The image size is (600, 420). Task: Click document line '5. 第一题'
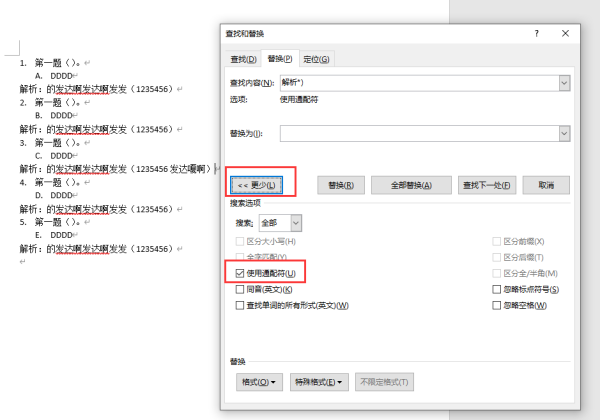(55, 222)
